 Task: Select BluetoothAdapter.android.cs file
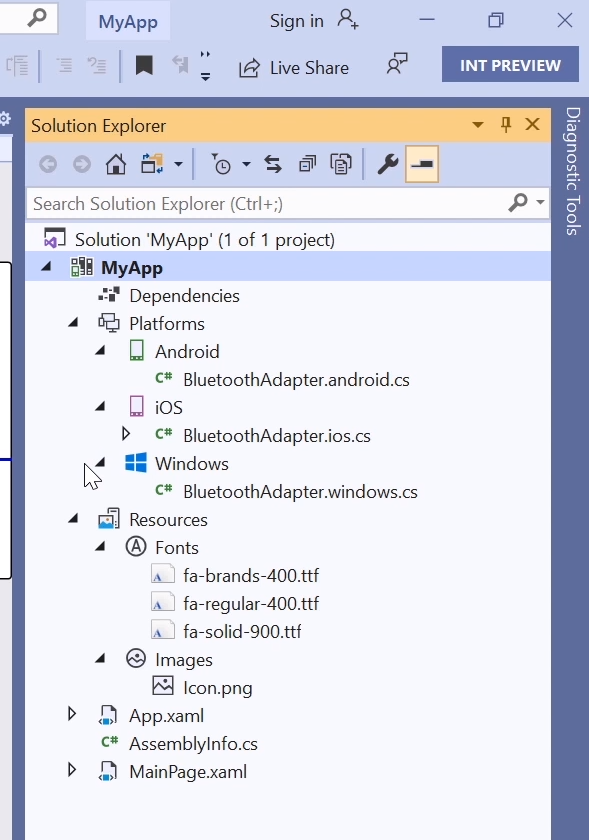[296, 380]
